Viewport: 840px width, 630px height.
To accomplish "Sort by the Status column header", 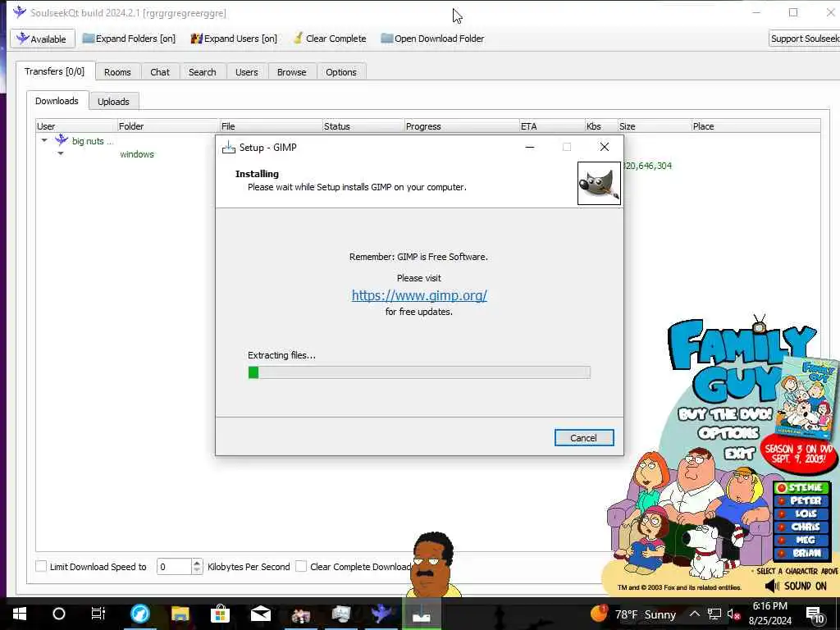I will point(363,126).
